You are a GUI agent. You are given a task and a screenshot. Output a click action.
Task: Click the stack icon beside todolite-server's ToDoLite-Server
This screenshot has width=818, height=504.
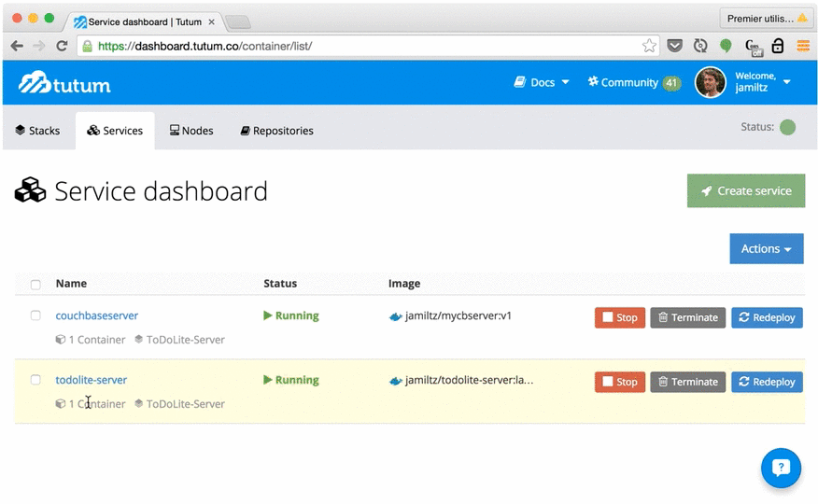tap(139, 403)
